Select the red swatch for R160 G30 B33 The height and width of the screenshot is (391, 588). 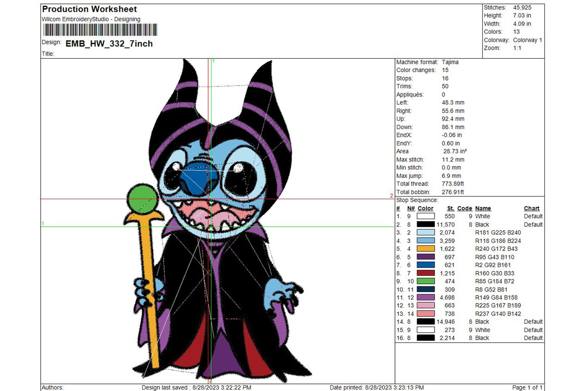tap(426, 273)
